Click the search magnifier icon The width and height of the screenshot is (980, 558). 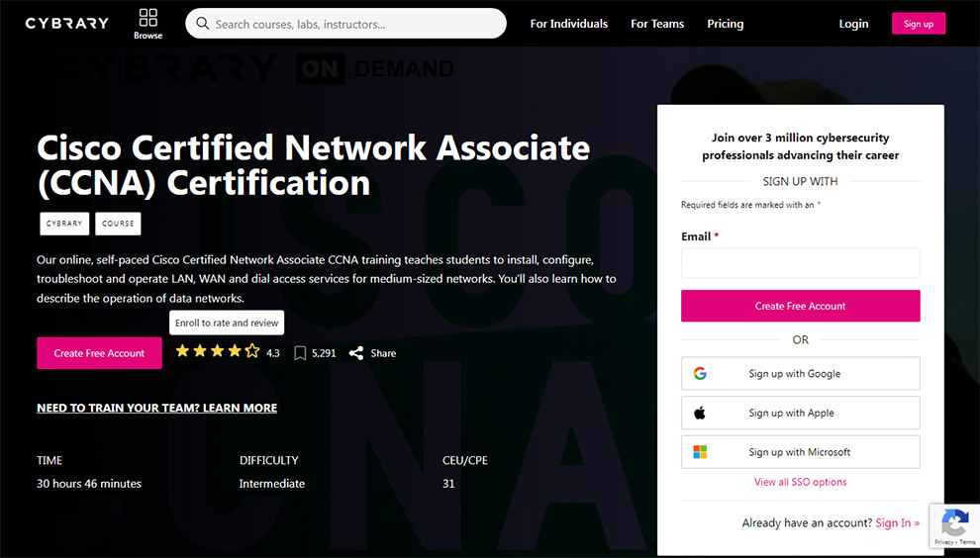click(x=202, y=24)
